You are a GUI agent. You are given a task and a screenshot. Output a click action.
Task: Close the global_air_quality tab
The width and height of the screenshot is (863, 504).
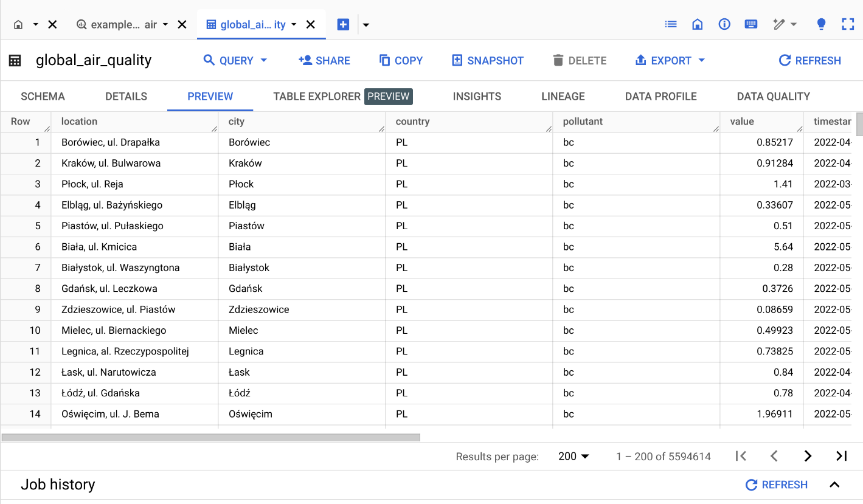coord(310,25)
